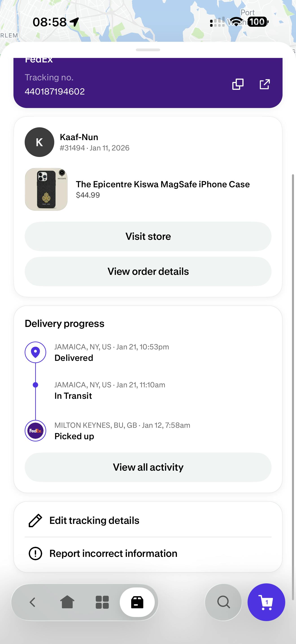Open search with magnifying glass
Image resolution: width=296 pixels, height=644 pixels.
pos(223,602)
